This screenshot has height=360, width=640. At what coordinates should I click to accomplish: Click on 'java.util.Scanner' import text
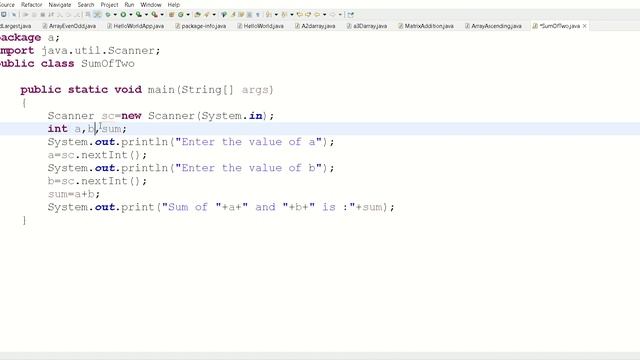98,51
